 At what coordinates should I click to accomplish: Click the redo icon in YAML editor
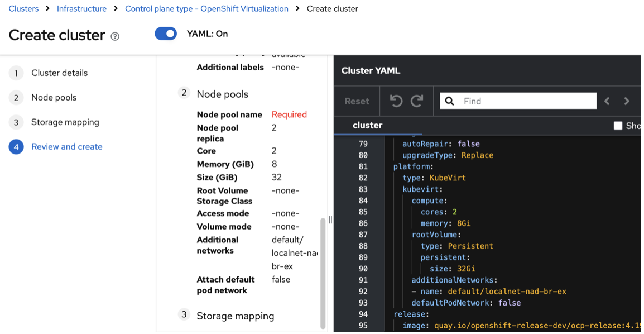417,101
